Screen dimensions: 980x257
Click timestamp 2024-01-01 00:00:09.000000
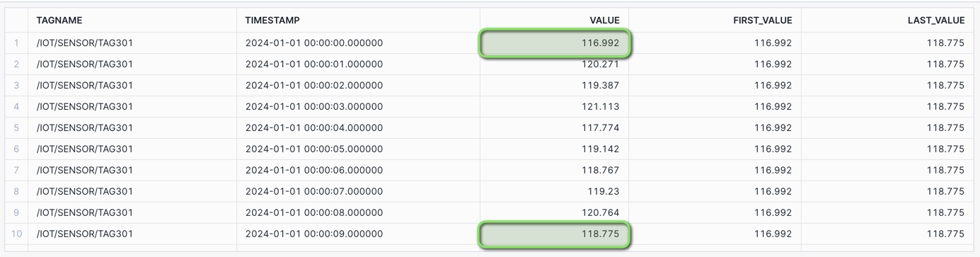(x=314, y=234)
